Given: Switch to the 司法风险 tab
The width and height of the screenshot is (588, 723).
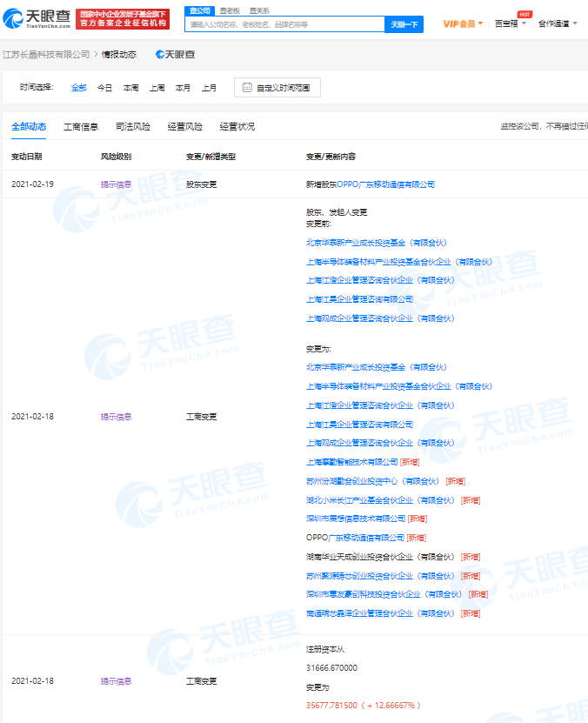Looking at the screenshot, I should point(133,127).
